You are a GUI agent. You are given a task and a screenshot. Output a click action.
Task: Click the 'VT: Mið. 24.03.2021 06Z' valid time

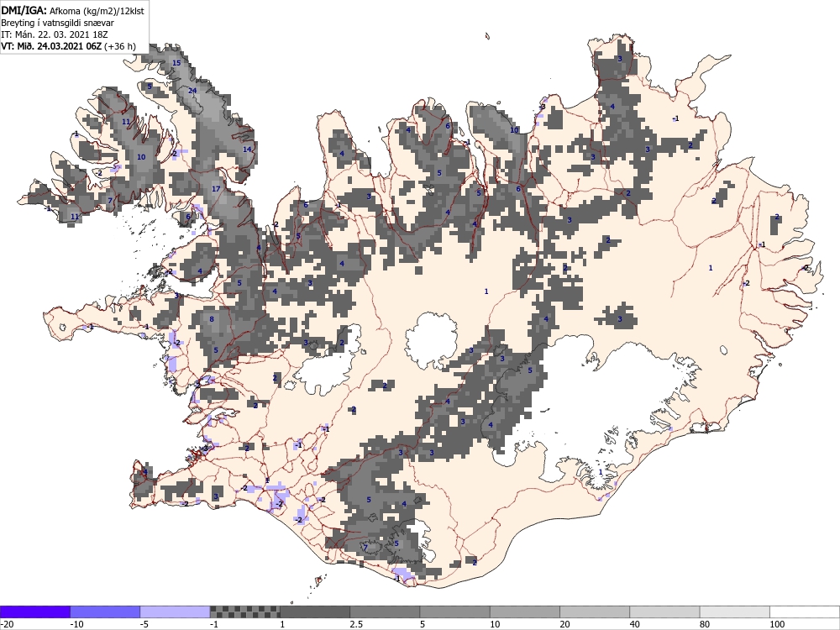[x=51, y=46]
